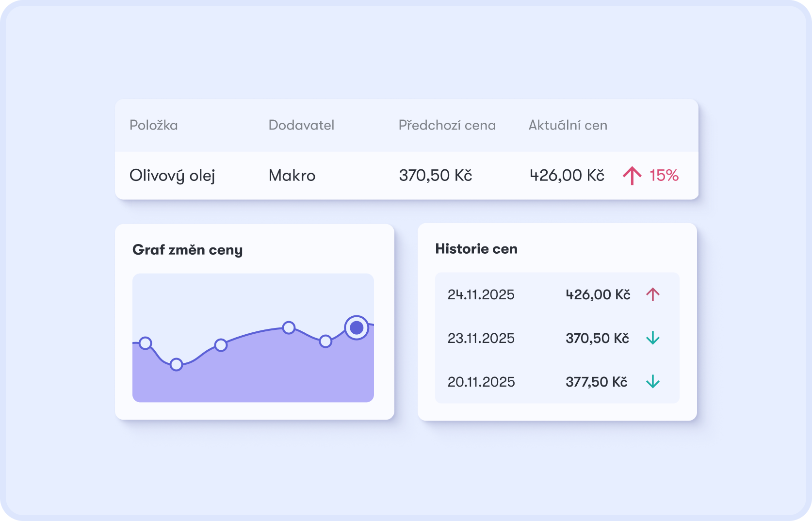This screenshot has width=812, height=521.
Task: Select the third chart data point
Action: click(x=221, y=345)
